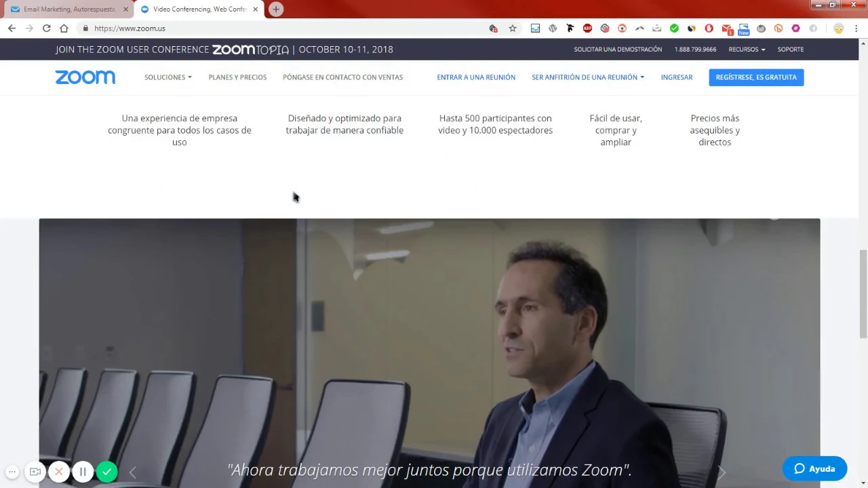This screenshot has width=868, height=488.
Task: Toggle the recorder camera icon
Action: (35, 472)
